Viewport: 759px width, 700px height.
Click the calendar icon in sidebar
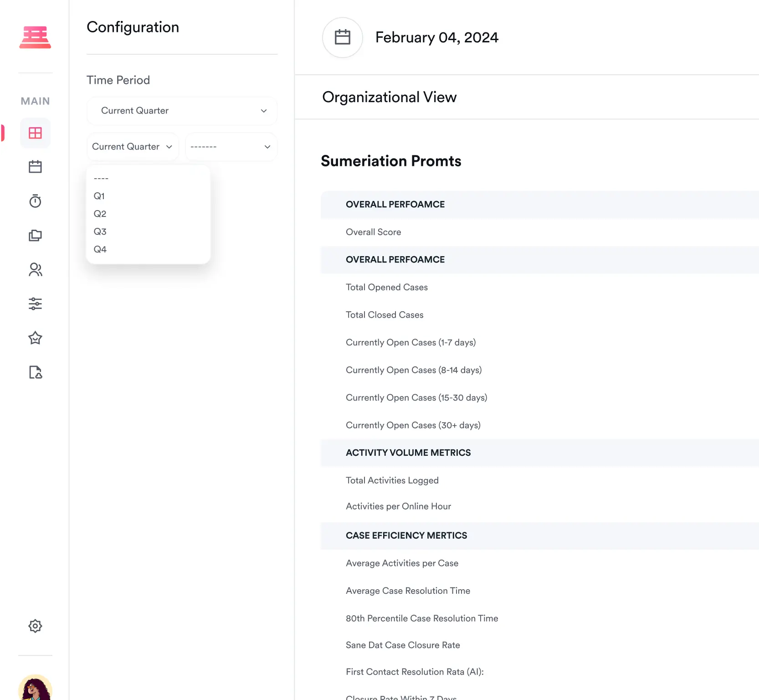35,167
